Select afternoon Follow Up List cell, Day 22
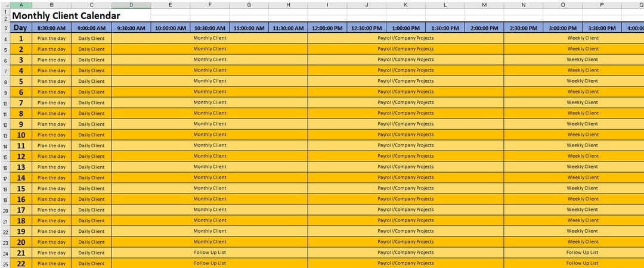Viewport: 644px width, 268px height. click(574, 263)
